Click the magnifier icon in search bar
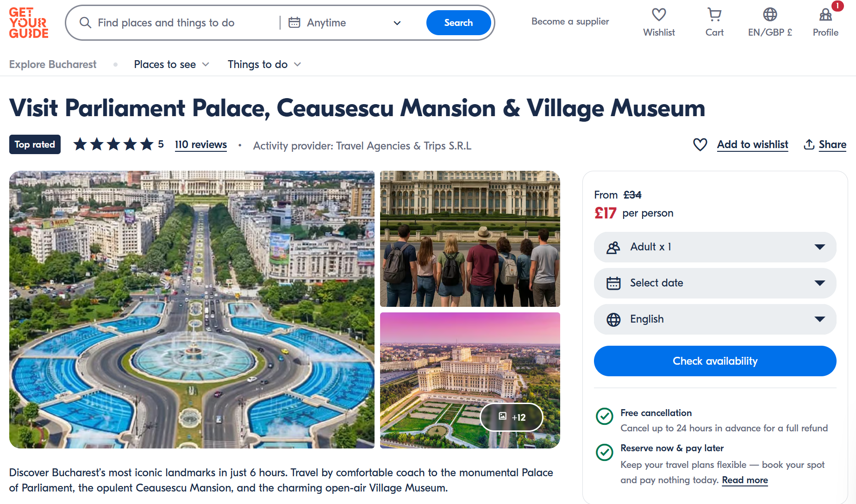 (x=85, y=23)
